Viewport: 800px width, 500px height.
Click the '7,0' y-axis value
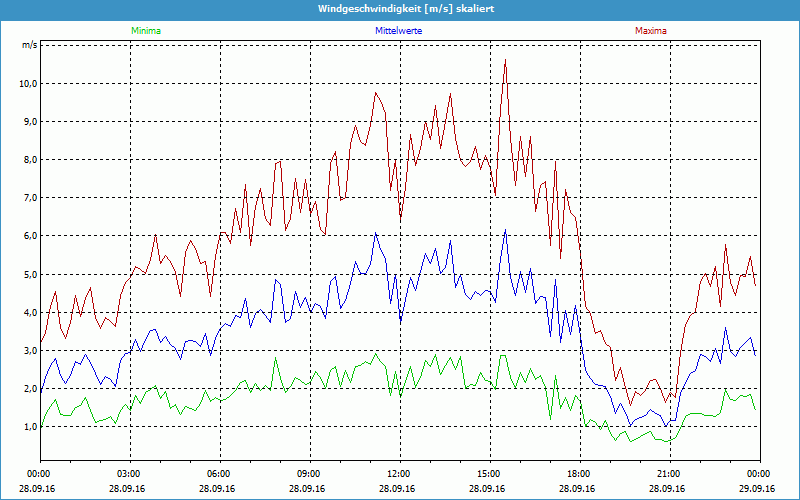30,198
